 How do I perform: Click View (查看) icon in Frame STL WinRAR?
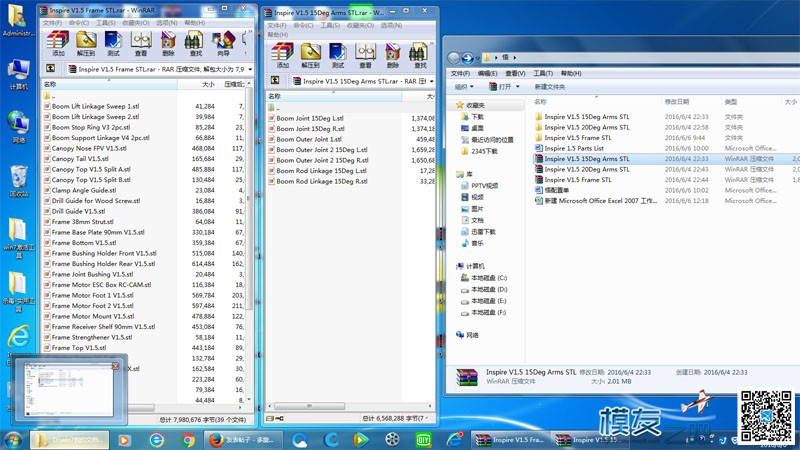[141, 43]
